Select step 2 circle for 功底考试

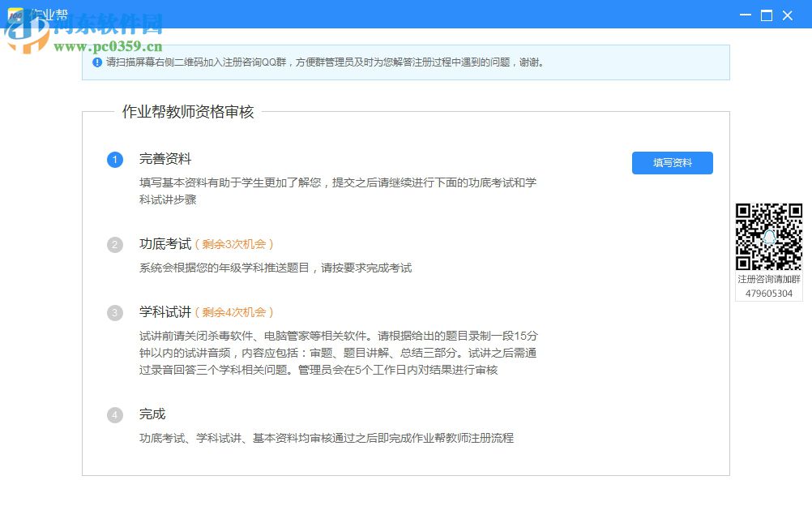pyautogui.click(x=115, y=243)
